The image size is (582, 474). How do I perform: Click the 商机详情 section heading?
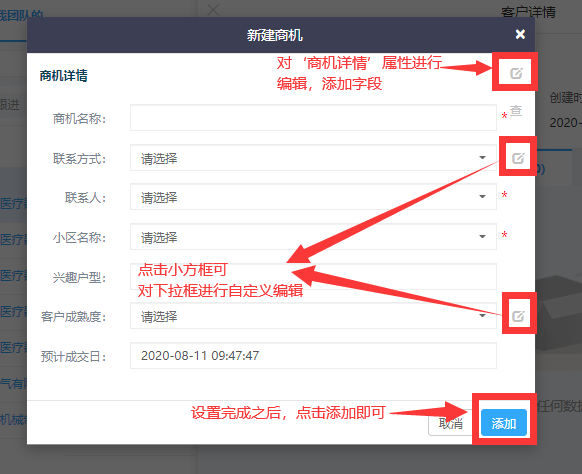click(x=63, y=75)
